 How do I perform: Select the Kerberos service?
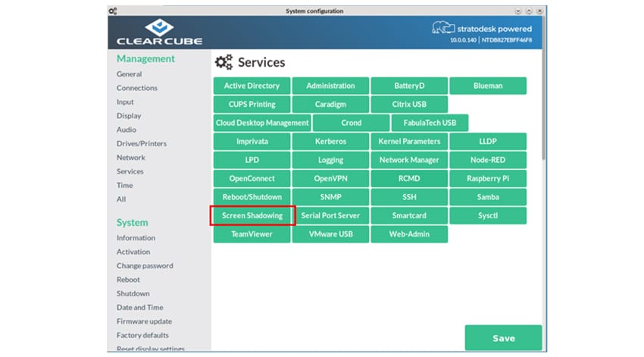coord(330,141)
